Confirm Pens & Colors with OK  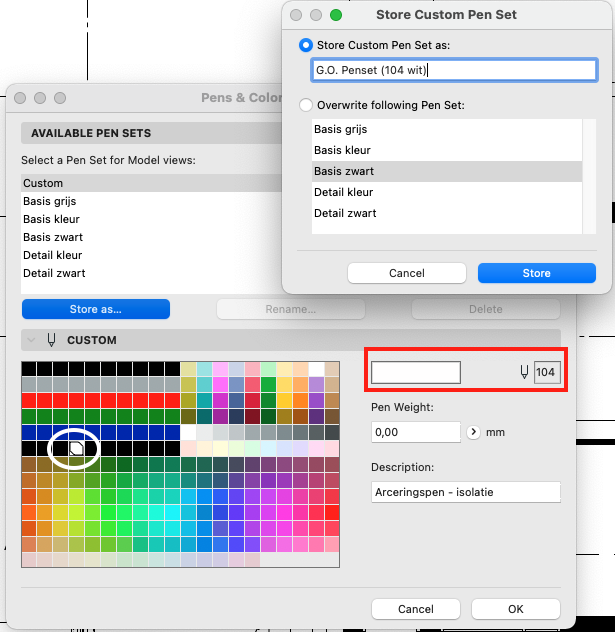[515, 609]
